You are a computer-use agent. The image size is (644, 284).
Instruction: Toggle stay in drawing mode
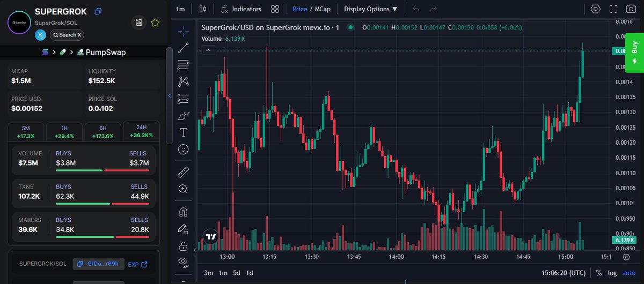click(184, 229)
